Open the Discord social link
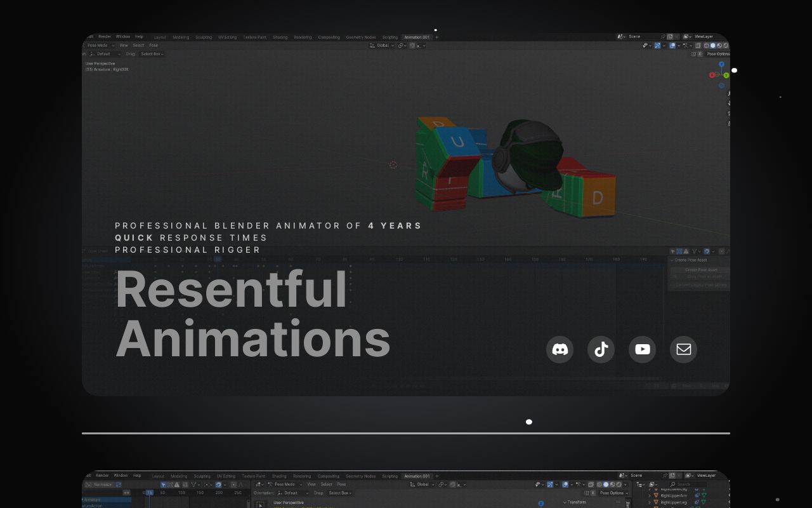The height and width of the screenshot is (508, 812). pos(560,349)
